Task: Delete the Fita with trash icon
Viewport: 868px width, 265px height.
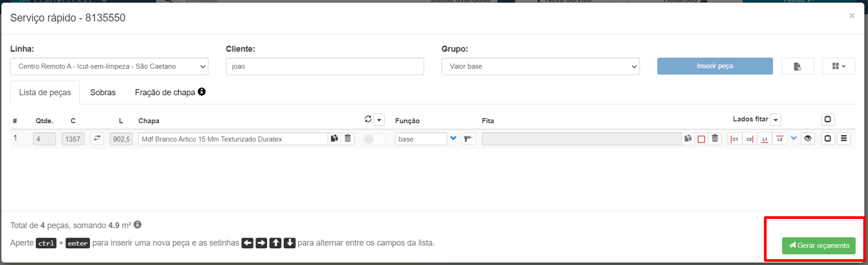Action: (715, 139)
